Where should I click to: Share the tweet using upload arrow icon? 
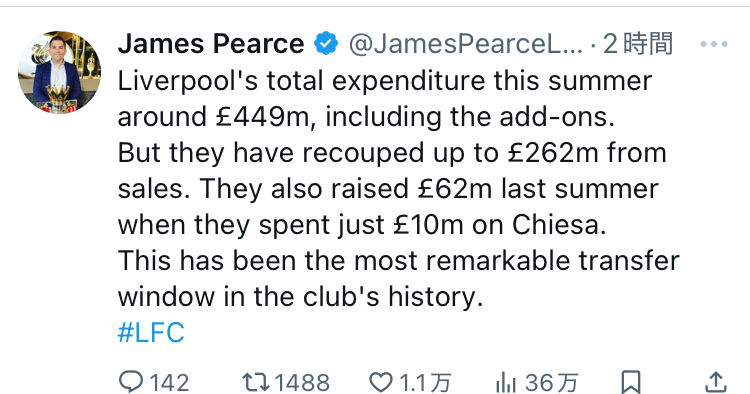(x=716, y=383)
